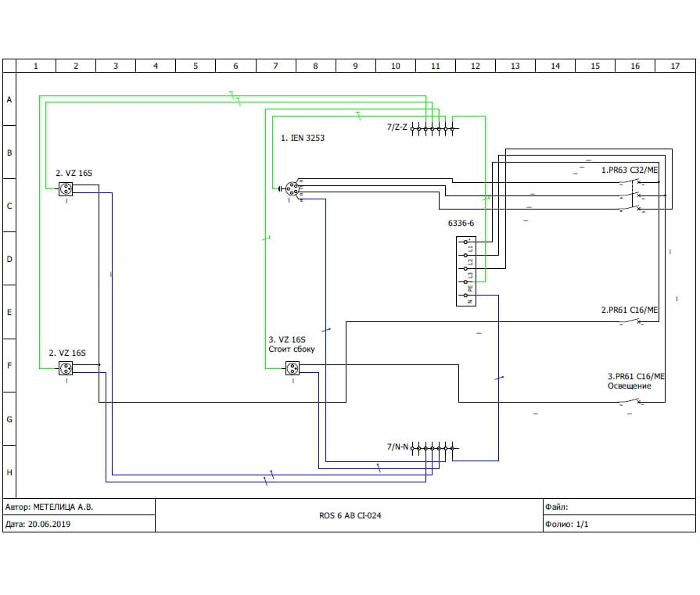This screenshot has height=595, width=700.
Task: Select the 7/N-N neutral terminal strip
Action: pyautogui.click(x=433, y=449)
